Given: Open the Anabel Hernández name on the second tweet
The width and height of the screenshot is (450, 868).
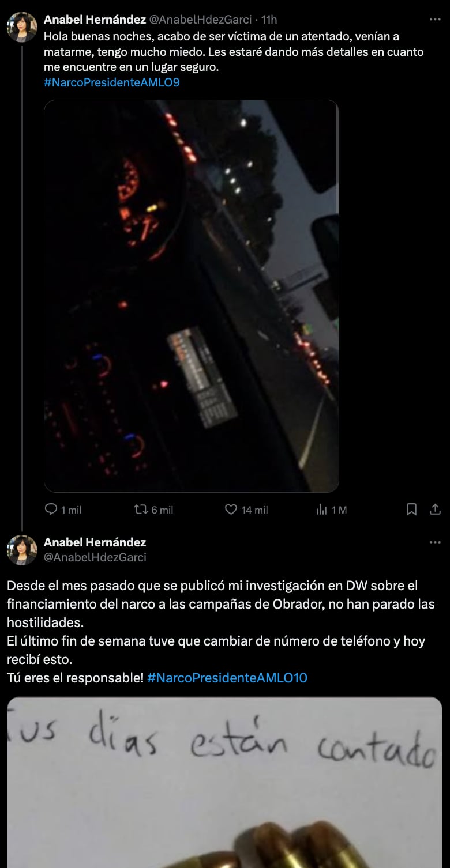Looking at the screenshot, I should (x=95, y=542).
